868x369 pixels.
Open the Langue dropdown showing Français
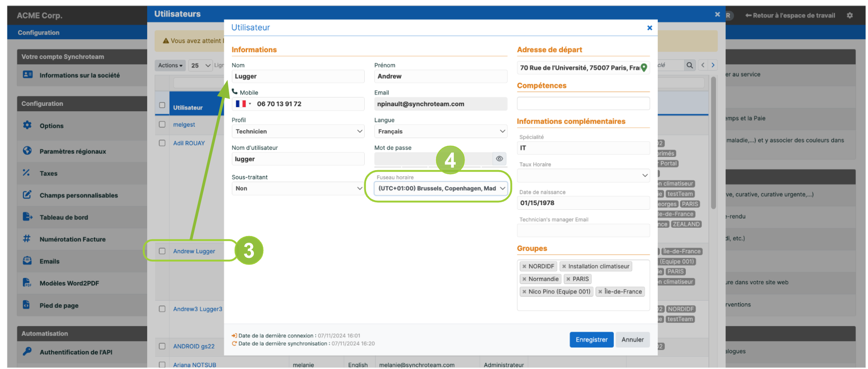441,131
